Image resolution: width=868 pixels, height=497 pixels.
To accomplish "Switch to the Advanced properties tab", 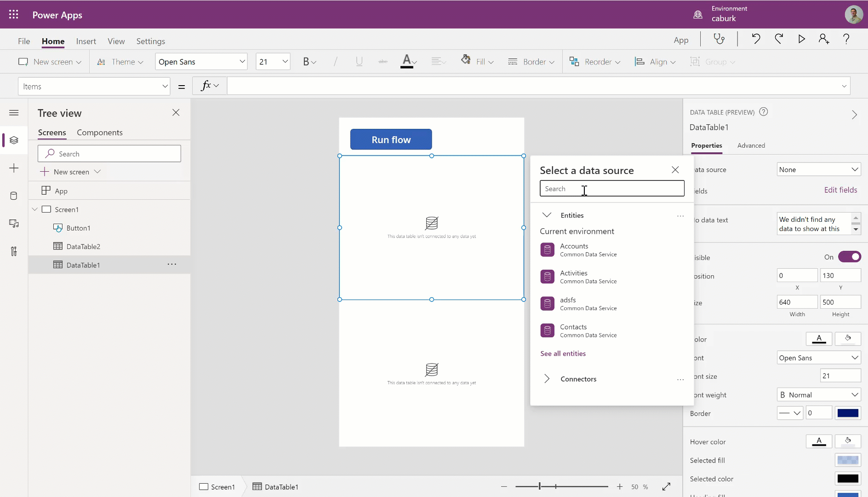I will pos(751,145).
